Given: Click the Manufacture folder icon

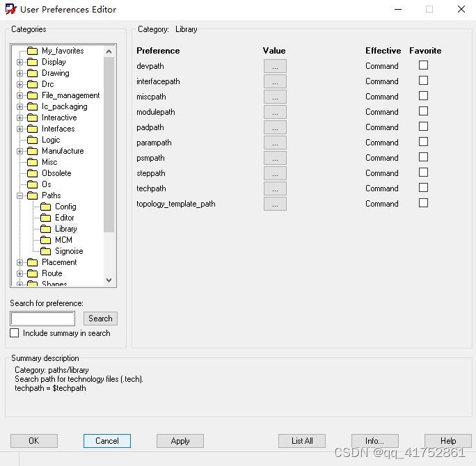Looking at the screenshot, I should point(32,151).
